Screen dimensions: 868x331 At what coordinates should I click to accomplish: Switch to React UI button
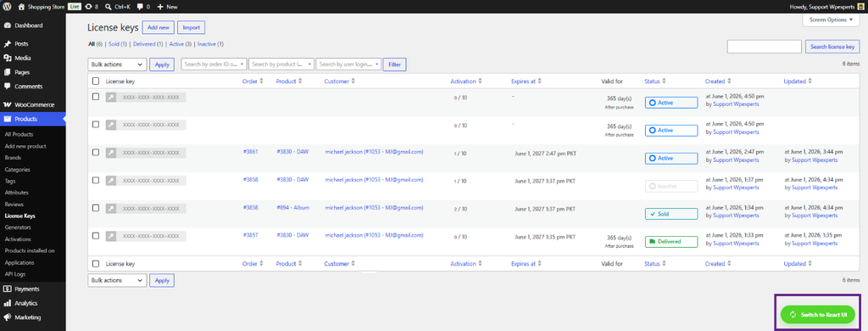(818, 314)
